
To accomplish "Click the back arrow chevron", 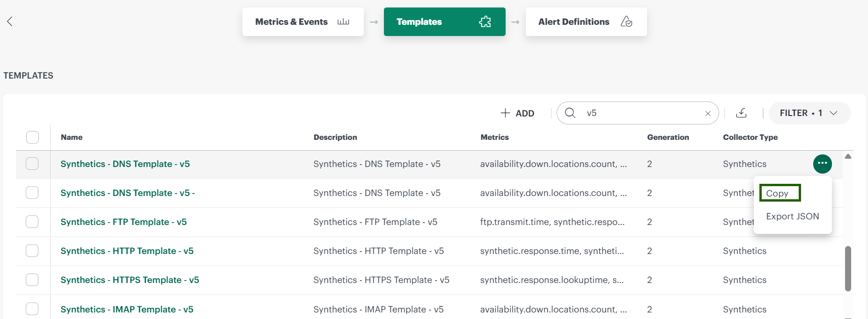I will point(10,21).
